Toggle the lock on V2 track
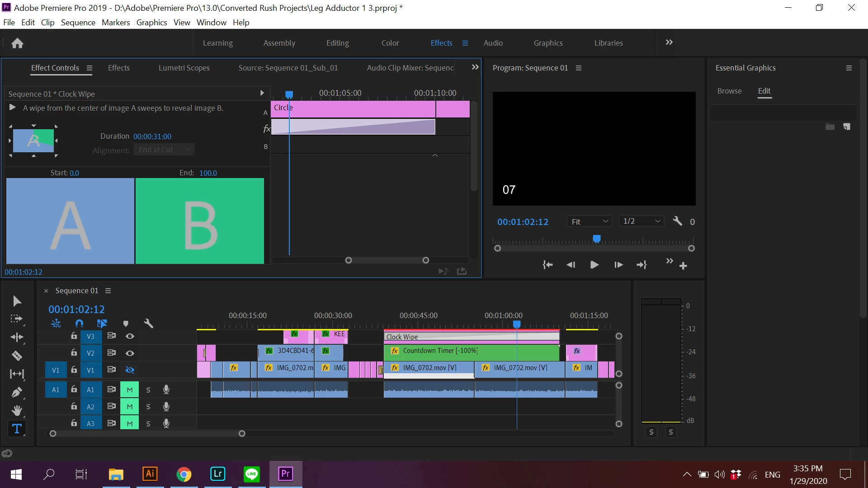Image resolution: width=868 pixels, height=488 pixels. [x=74, y=352]
